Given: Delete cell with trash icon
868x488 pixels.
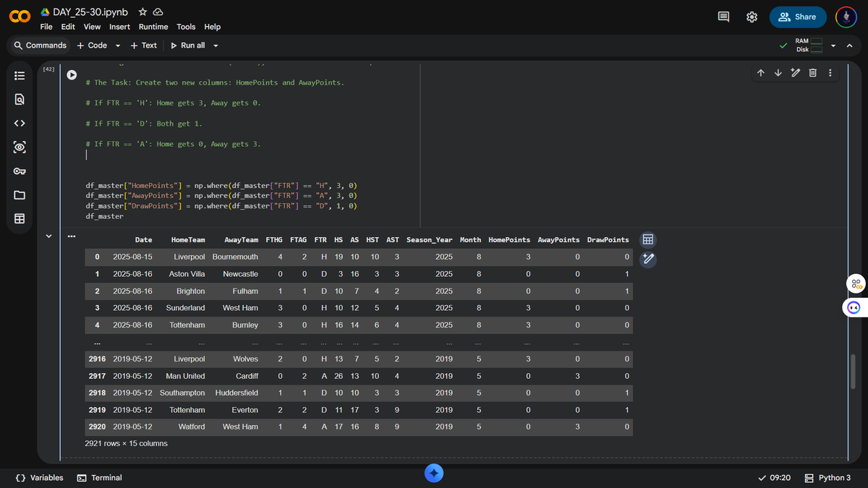Looking at the screenshot, I should [x=812, y=73].
